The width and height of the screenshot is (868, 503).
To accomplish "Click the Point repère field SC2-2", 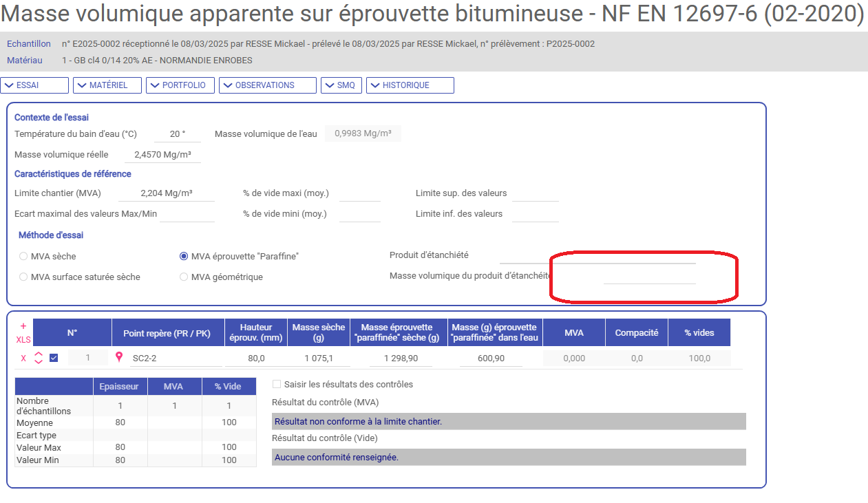I will tap(176, 358).
